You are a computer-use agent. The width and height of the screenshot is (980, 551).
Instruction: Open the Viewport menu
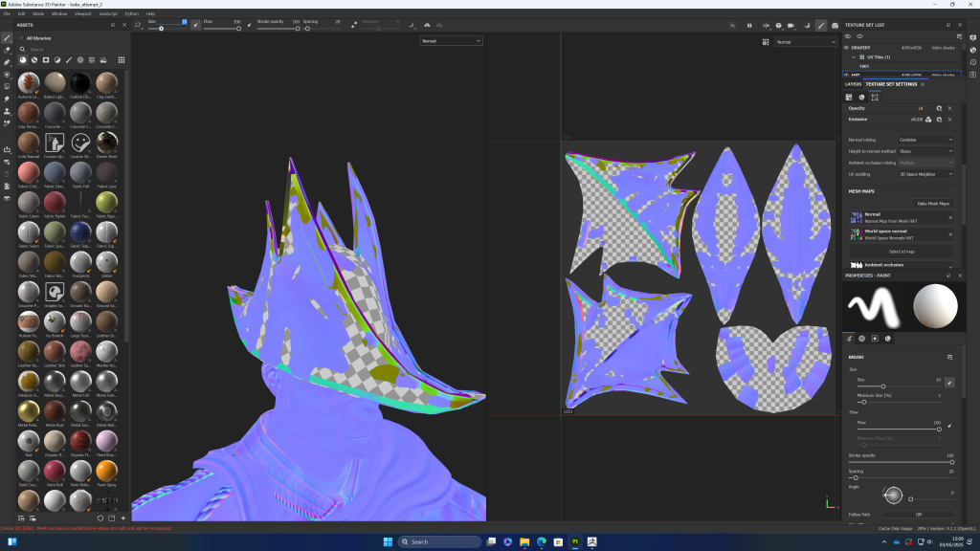83,13
